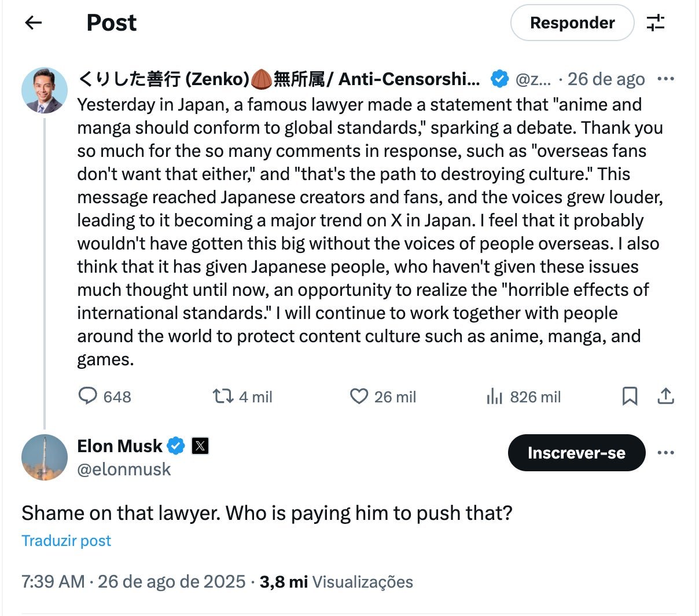Click the Traduzir post link
The width and height of the screenshot is (699, 616).
[x=66, y=541]
